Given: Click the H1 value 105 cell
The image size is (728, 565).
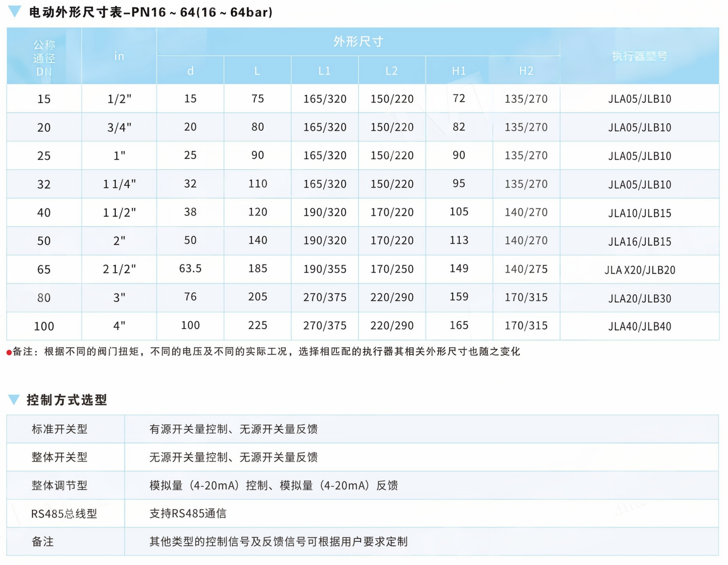Looking at the screenshot, I should click(x=459, y=212).
